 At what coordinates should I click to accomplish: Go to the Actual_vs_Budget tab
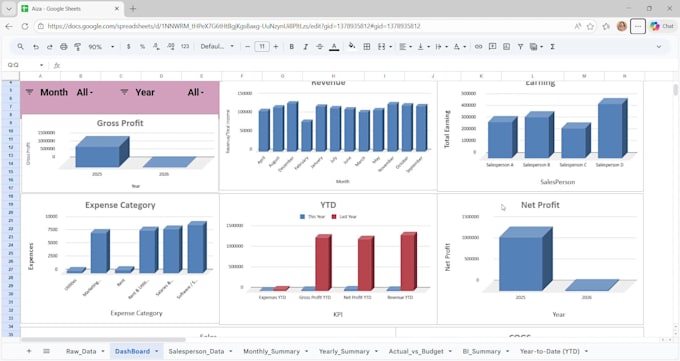416,351
